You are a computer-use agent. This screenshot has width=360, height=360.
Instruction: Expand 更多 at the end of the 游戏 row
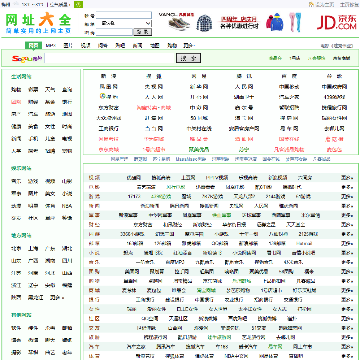click(347, 196)
